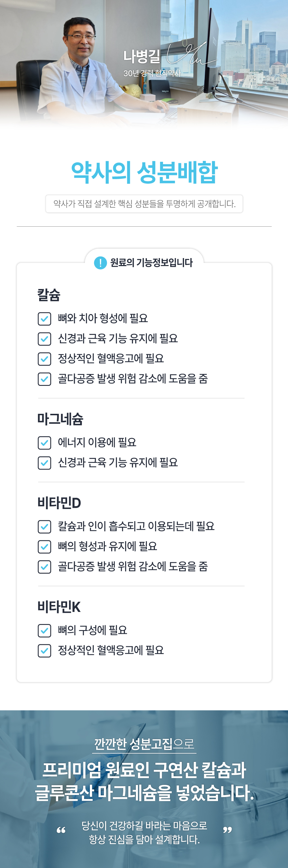This screenshot has height=868, width=288.
Task: Toggle '뼈의 형성과 유지에 필요' checkbox
Action: 44,546
